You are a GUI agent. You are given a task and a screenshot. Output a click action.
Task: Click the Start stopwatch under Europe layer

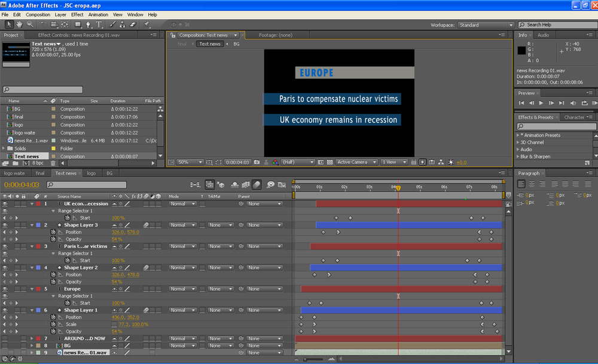click(x=68, y=303)
